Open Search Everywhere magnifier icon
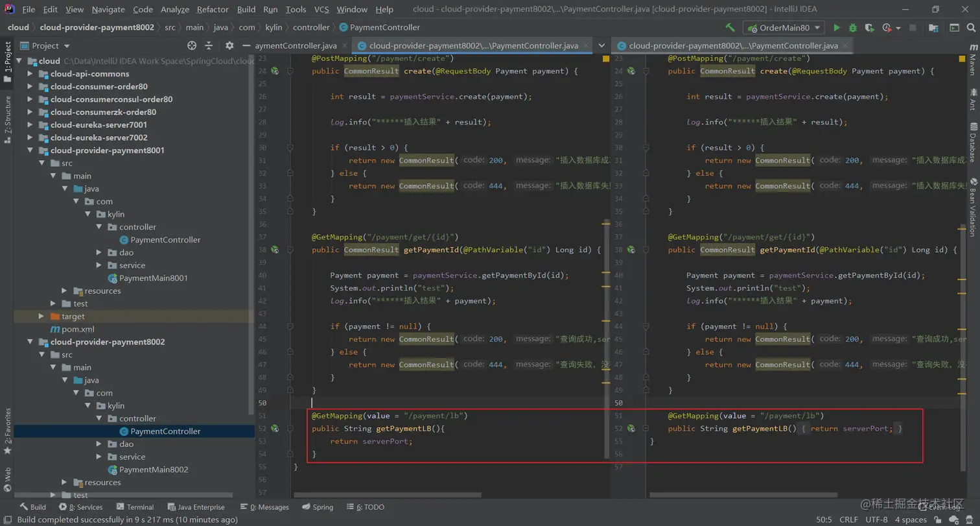980x526 pixels. (x=971, y=28)
